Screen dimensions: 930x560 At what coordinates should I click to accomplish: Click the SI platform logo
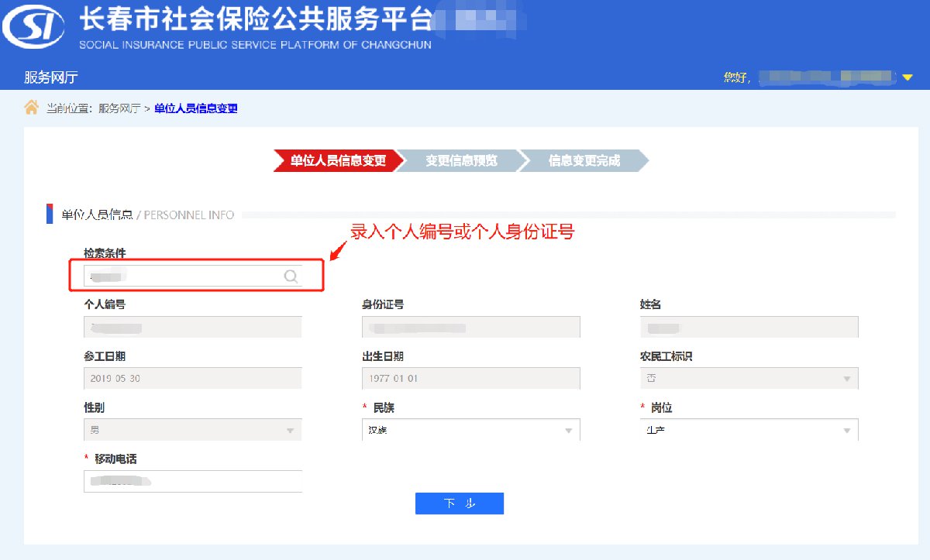pos(34,28)
